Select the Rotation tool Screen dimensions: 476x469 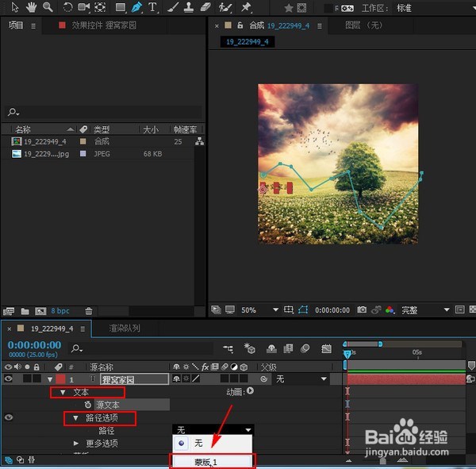tap(67, 7)
